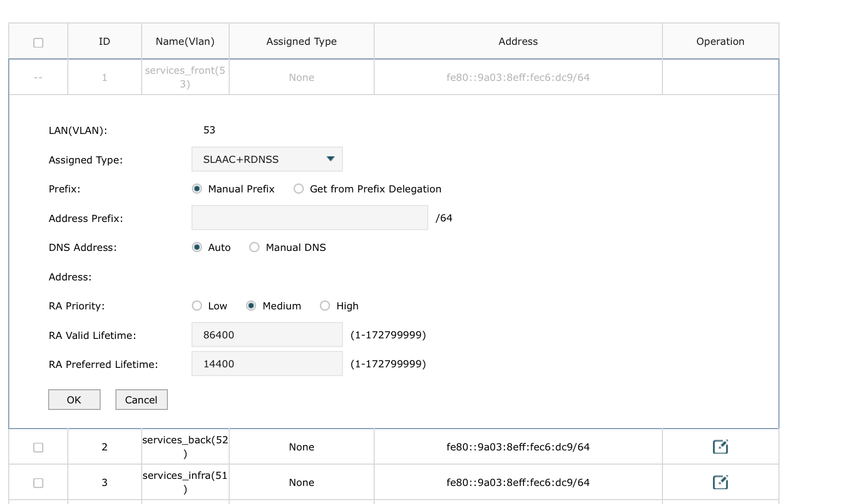The image size is (861, 504).
Task: Click the Address Prefix input field
Action: pyautogui.click(x=310, y=218)
